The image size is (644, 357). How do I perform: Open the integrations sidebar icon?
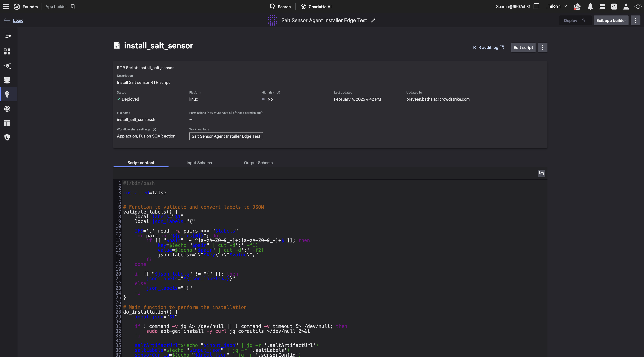pyautogui.click(x=7, y=66)
